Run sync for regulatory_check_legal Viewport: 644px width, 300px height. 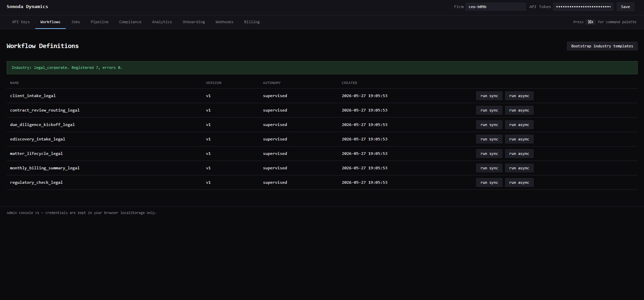pyautogui.click(x=489, y=182)
